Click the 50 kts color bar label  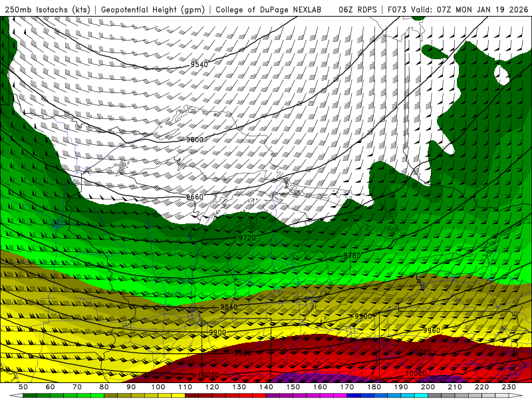click(23, 387)
